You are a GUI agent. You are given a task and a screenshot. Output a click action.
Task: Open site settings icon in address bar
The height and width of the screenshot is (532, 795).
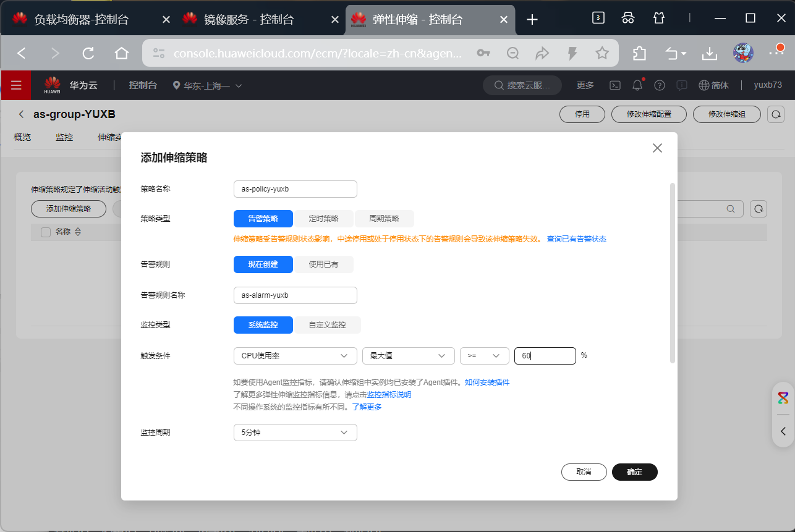coord(159,54)
